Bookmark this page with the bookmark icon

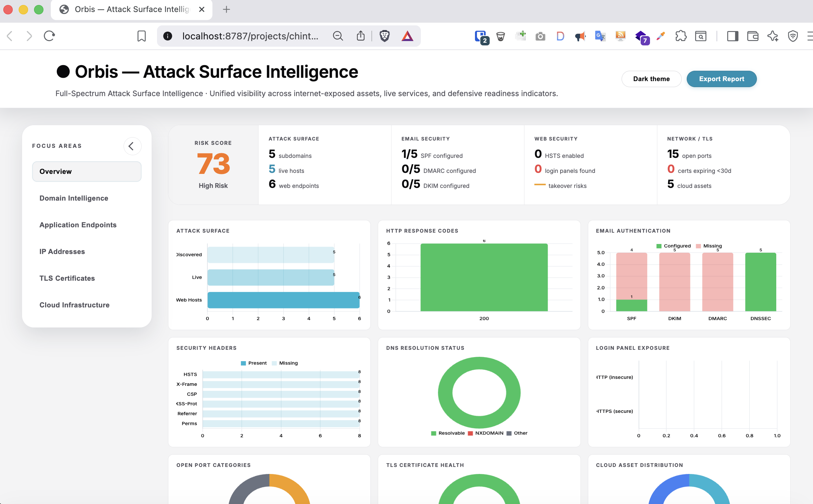[x=142, y=36]
